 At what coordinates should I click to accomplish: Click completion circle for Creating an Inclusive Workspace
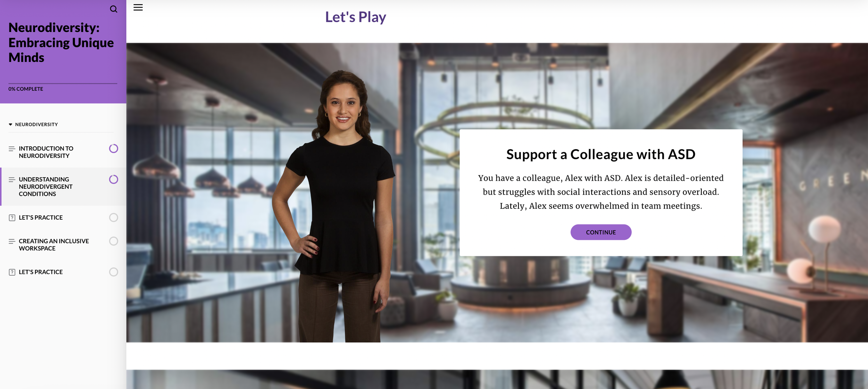114,241
